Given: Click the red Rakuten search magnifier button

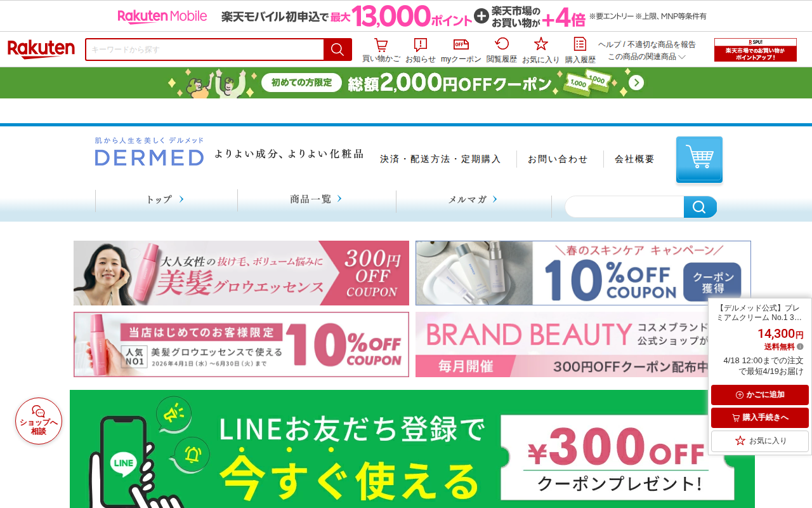Looking at the screenshot, I should point(337,50).
